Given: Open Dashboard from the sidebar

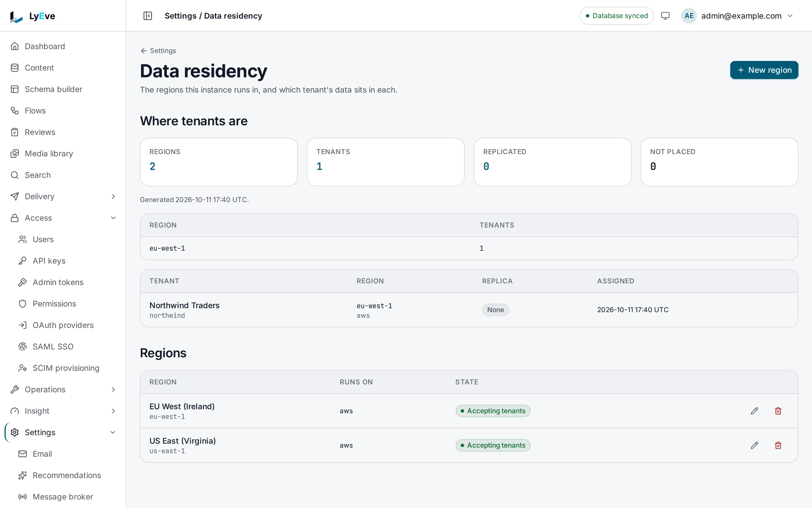Looking at the screenshot, I should click(x=63, y=46).
